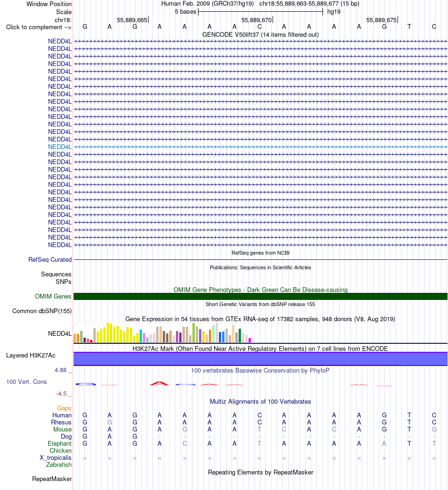Open the GTEx Gene Expression in 54 tissues title
The height and width of the screenshot is (490, 448).
tap(260, 319)
